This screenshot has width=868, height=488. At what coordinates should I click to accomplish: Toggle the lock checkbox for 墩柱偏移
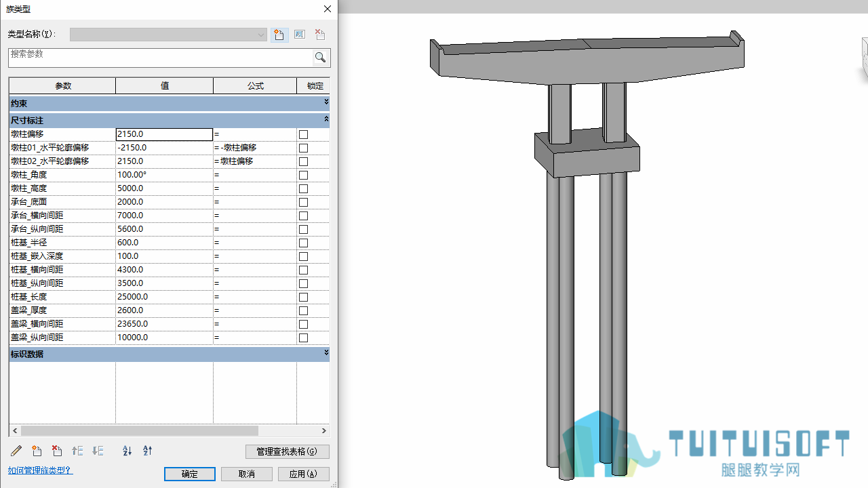tap(303, 134)
